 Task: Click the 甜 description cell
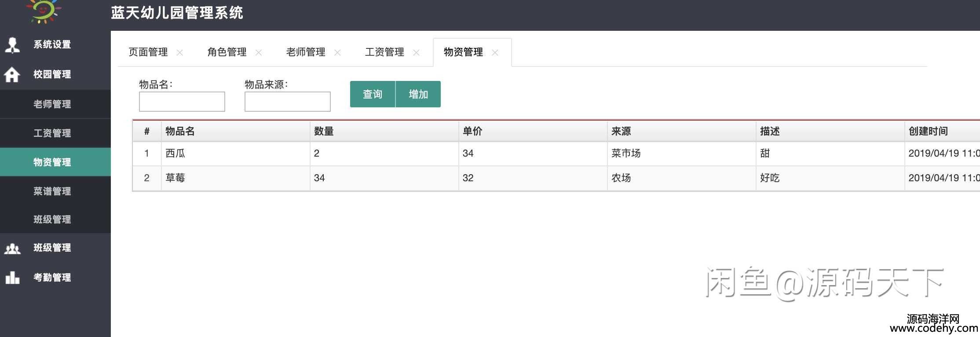pos(830,154)
